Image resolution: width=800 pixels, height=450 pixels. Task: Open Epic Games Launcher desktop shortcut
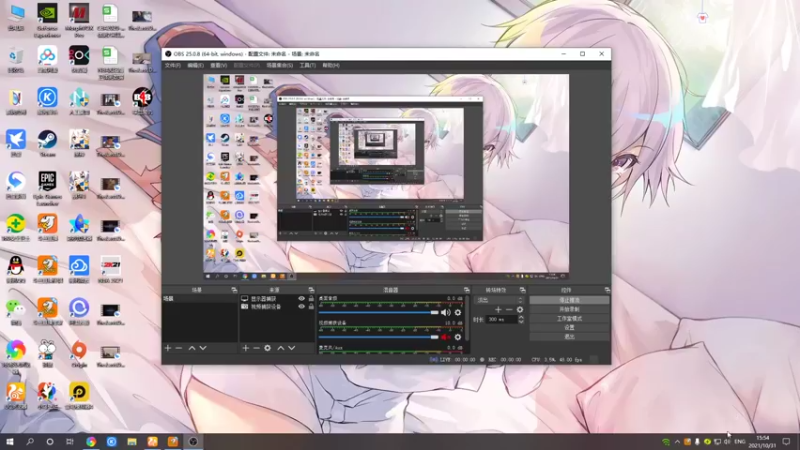coord(47,188)
